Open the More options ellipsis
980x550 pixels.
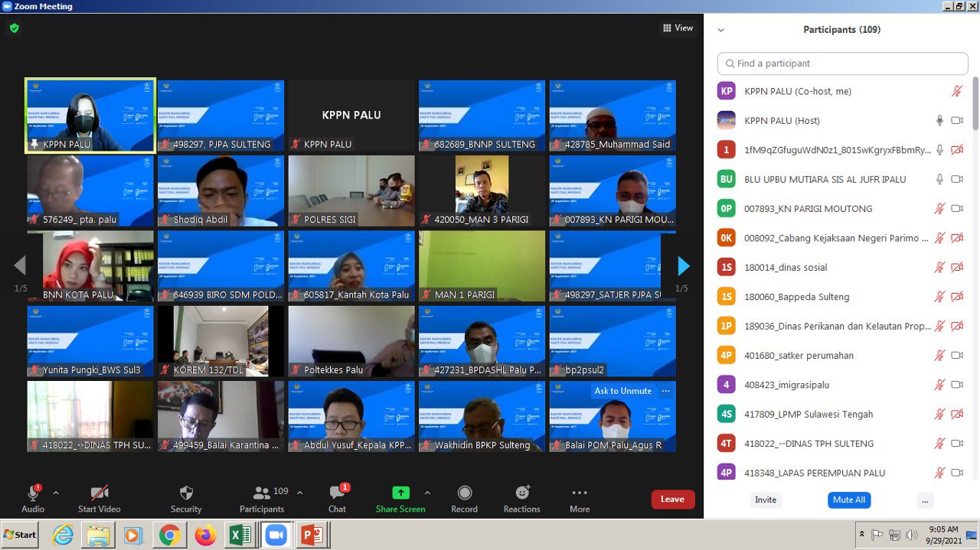click(580, 493)
